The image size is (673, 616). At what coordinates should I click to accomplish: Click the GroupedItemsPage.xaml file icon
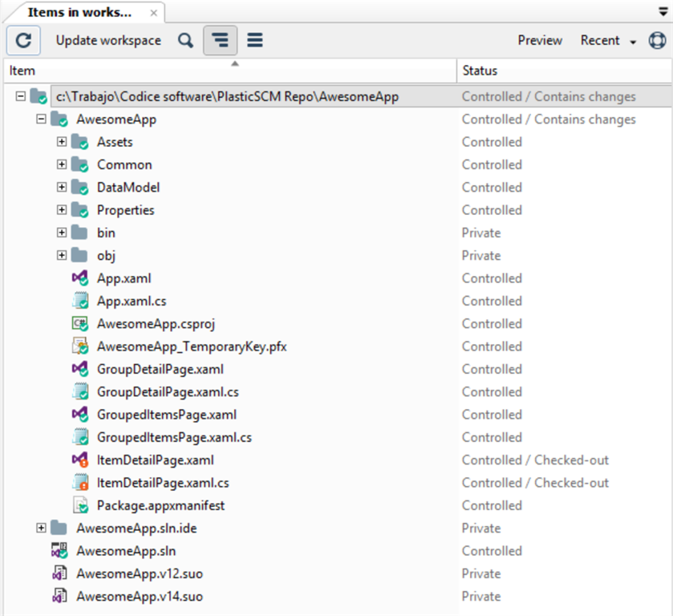80,415
